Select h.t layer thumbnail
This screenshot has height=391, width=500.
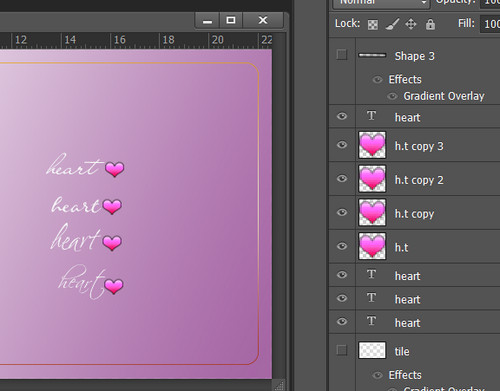[x=372, y=246]
